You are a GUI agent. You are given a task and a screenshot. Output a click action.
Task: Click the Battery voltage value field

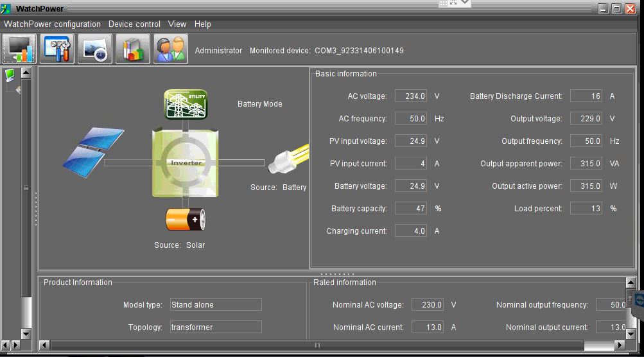[411, 186]
